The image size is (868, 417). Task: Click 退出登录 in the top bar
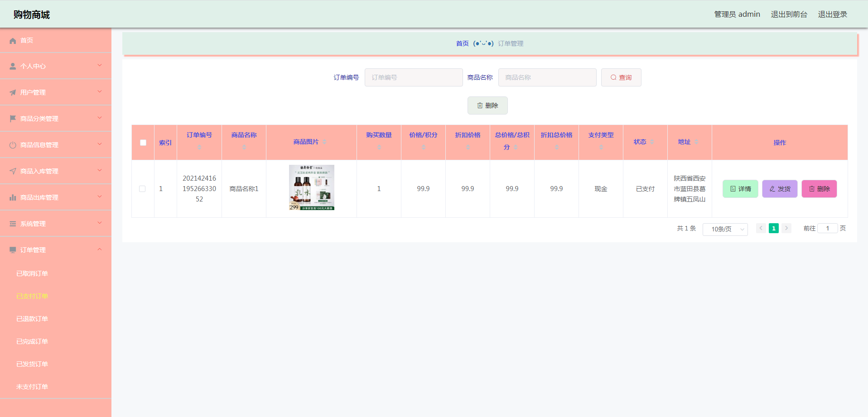833,14
